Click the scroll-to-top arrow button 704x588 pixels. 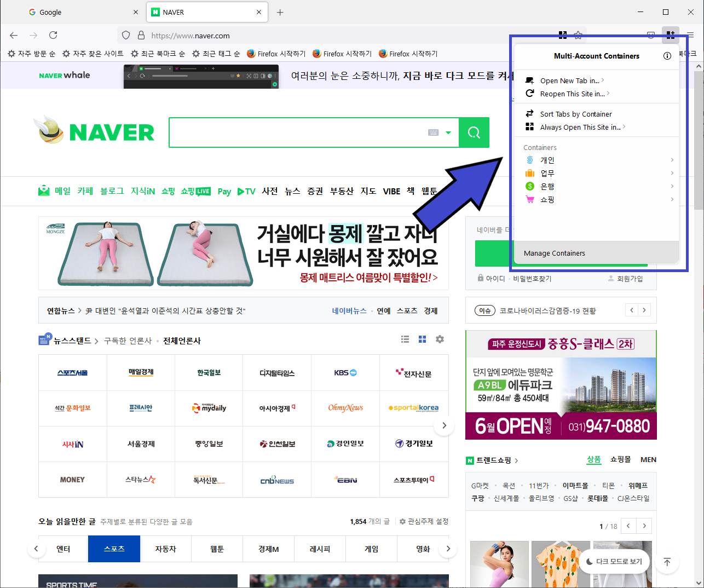[x=667, y=562]
